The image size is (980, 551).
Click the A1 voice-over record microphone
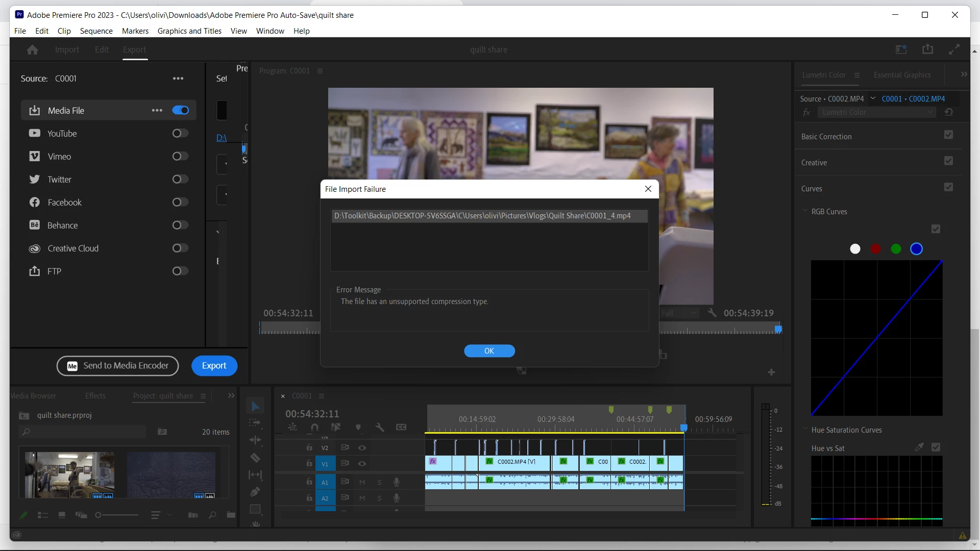pyautogui.click(x=397, y=482)
